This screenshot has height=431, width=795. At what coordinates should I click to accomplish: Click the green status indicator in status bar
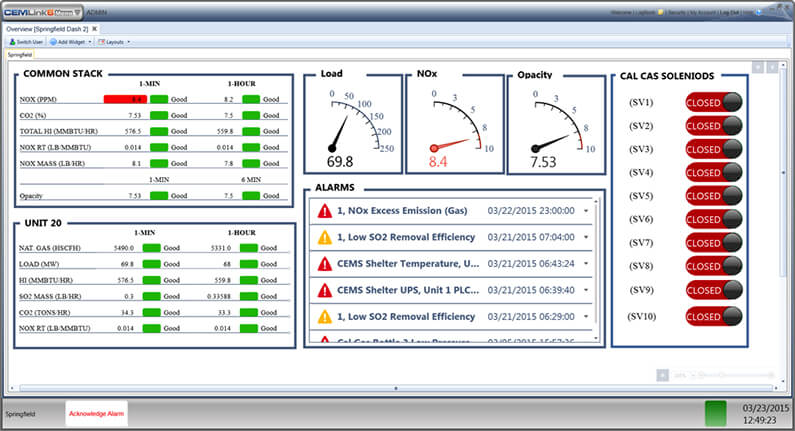tap(715, 413)
